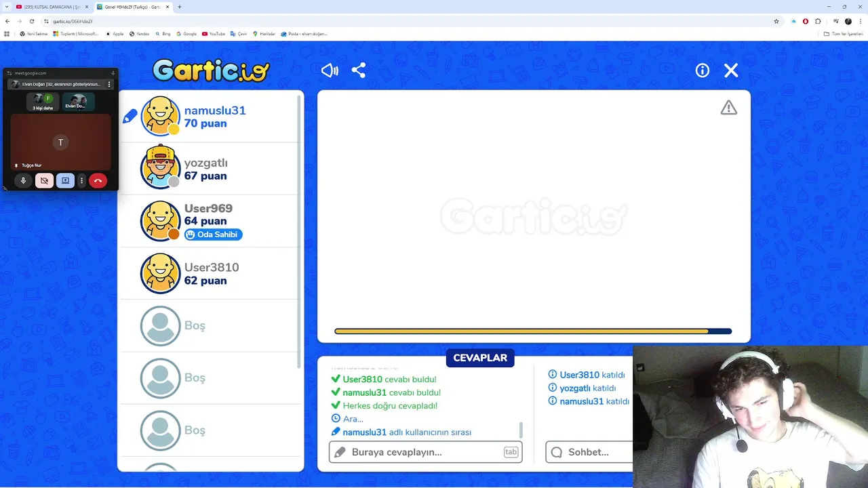
Task: Click player name User969 in list
Action: click(208, 208)
